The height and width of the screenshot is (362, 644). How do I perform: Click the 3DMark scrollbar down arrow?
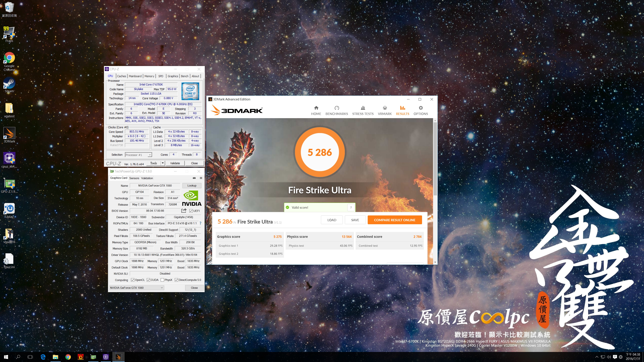pyautogui.click(x=435, y=262)
